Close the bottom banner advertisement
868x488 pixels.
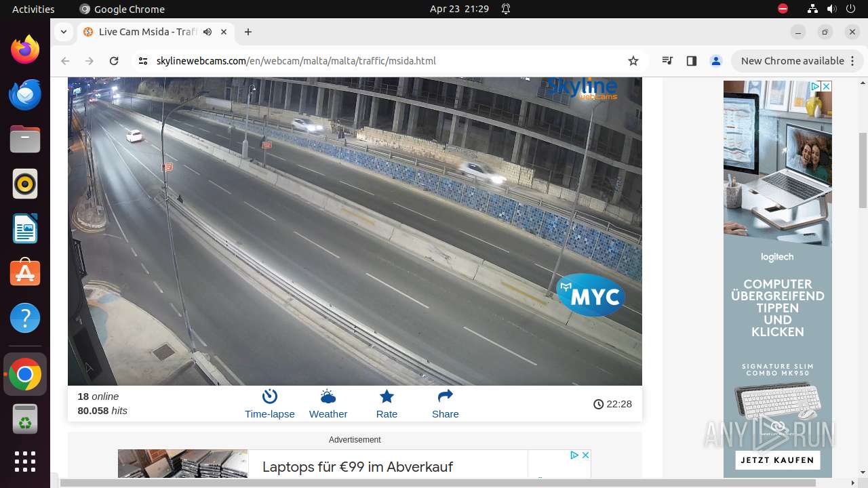(585, 455)
